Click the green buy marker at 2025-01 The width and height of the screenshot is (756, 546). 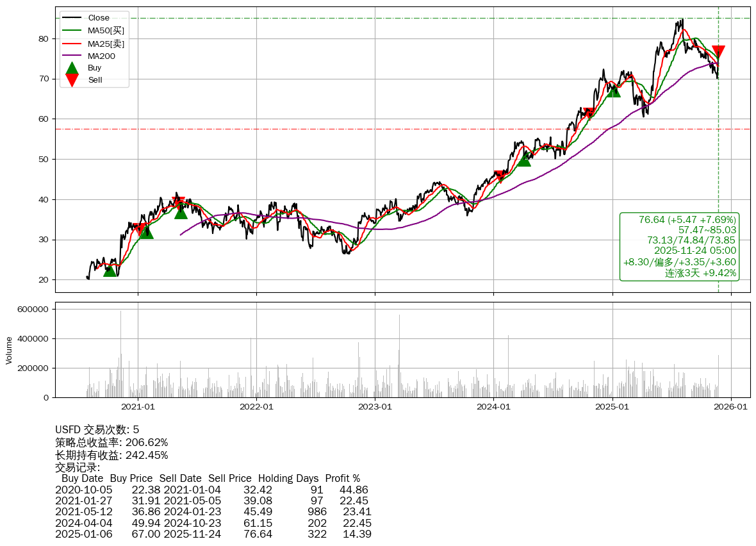click(x=613, y=90)
